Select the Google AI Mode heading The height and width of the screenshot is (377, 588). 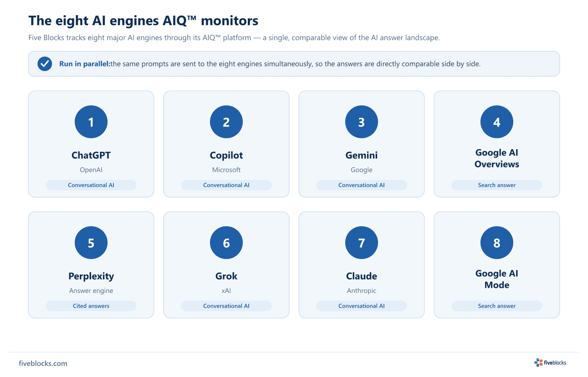coord(497,279)
